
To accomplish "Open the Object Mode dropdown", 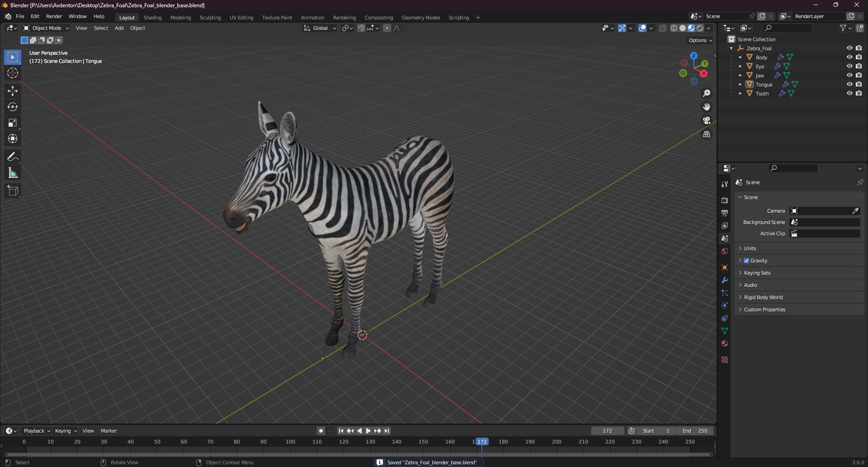I will (x=46, y=28).
